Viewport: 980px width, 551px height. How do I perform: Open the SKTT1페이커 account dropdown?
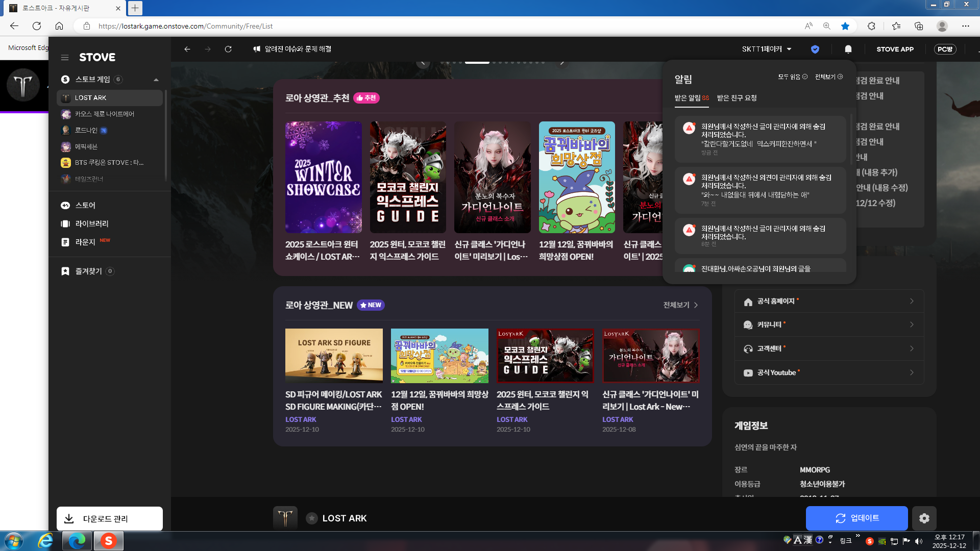tap(766, 49)
